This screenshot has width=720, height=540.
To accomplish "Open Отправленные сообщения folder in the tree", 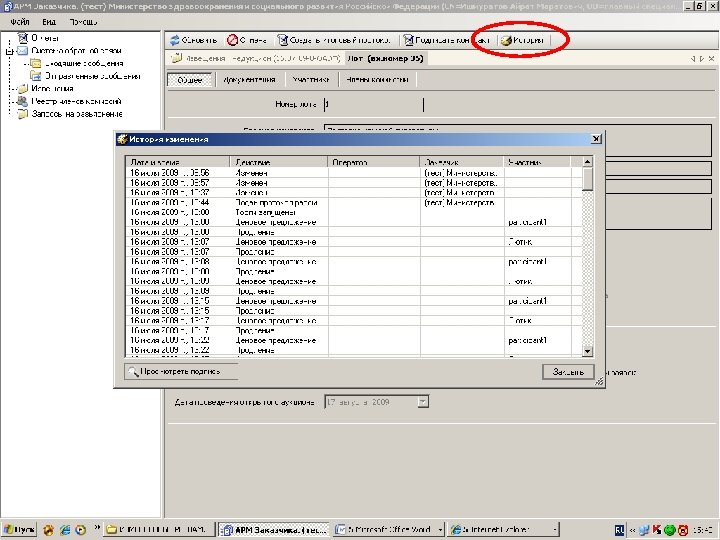I will tap(85, 76).
